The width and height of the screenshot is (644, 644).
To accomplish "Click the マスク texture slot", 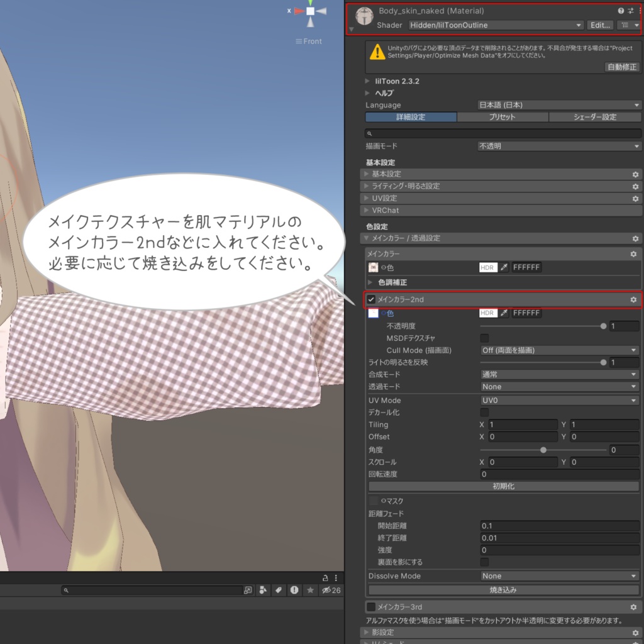I will 373,501.
